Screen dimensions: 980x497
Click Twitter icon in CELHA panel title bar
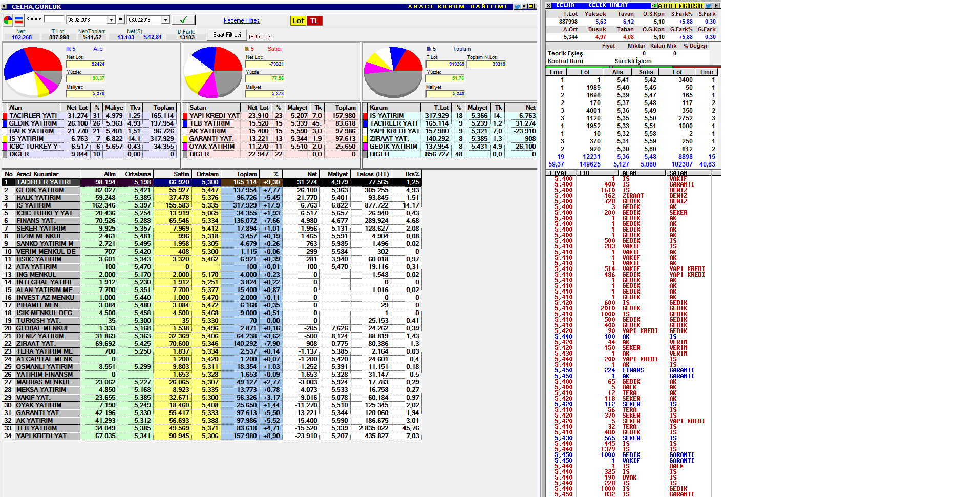pyautogui.click(x=709, y=6)
